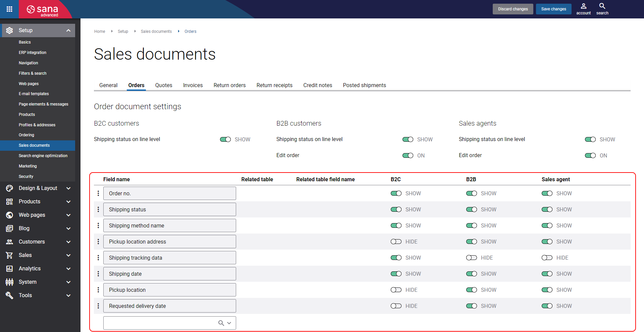Open row menu for Requested delivery date
Screen dimensions: 644x332
click(98, 306)
